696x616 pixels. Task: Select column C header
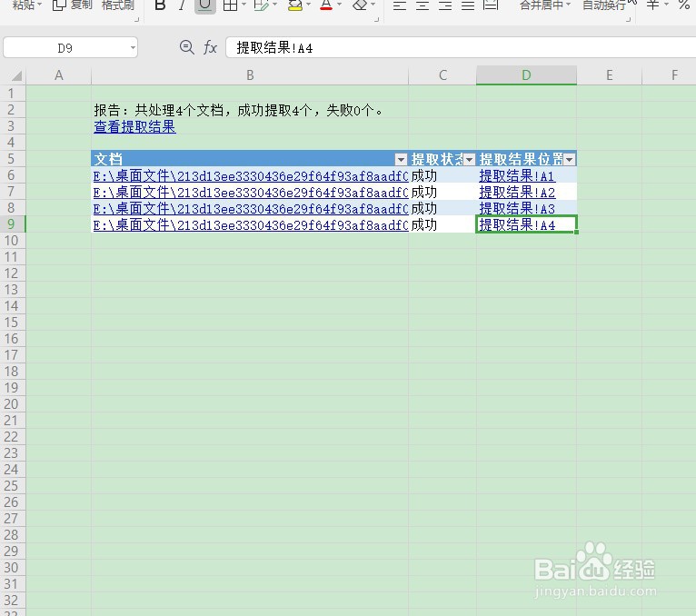(442, 75)
